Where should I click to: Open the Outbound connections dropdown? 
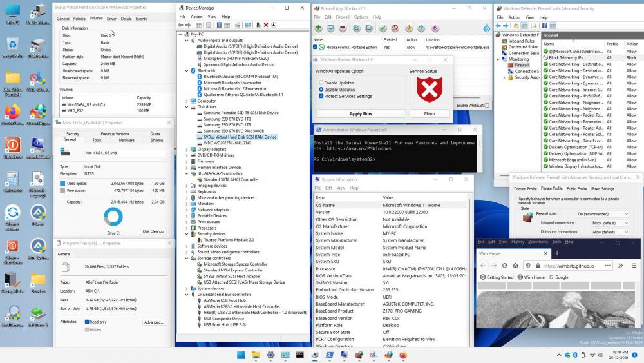(610, 232)
